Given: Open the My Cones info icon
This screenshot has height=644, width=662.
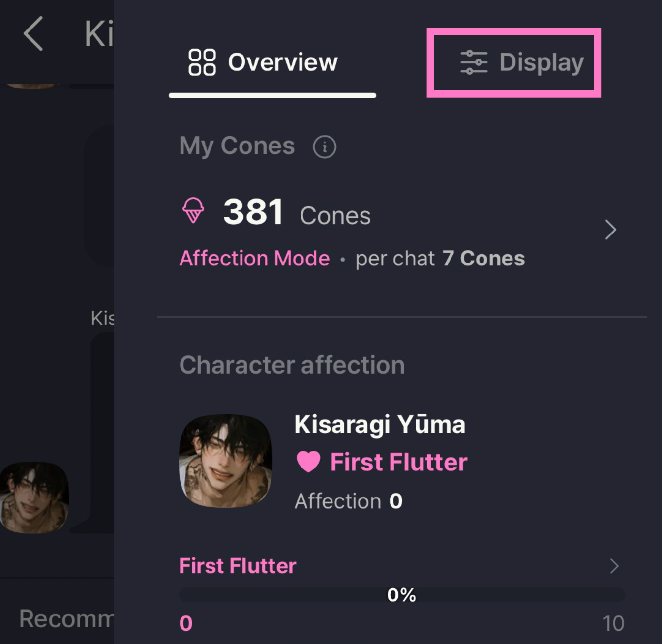Looking at the screenshot, I should [x=325, y=146].
